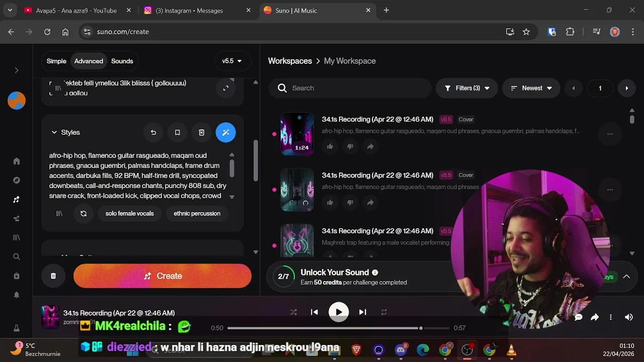Image resolution: width=644 pixels, height=362 pixels.
Task: Seek on the player progress bar
Action: point(338,328)
